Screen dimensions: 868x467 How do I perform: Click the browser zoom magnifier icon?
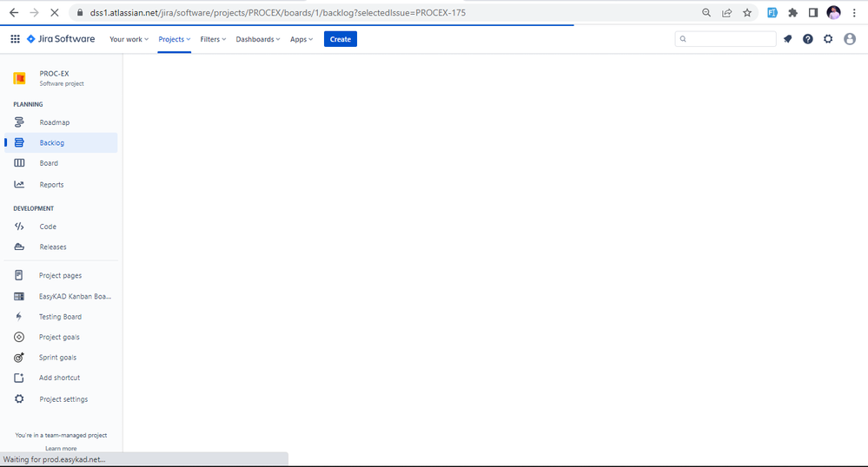tap(706, 13)
